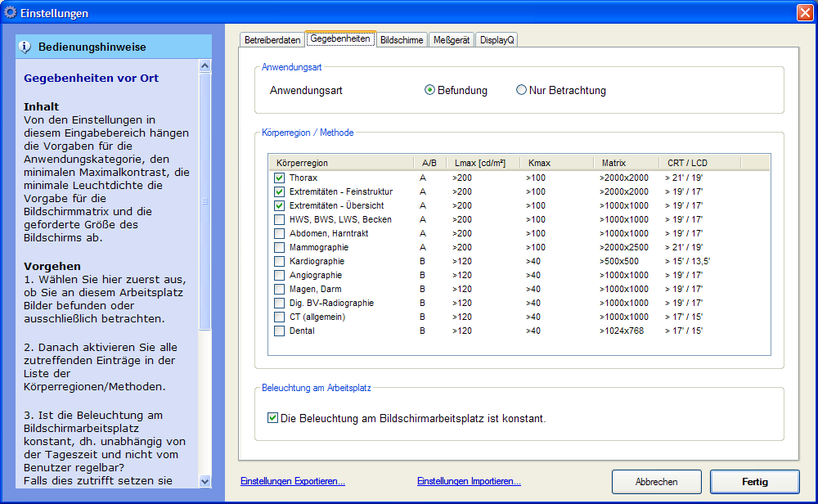Toggle Extremitäten - Feinstruktur checkbox
Viewport: 818px width, 504px height.
(x=279, y=192)
